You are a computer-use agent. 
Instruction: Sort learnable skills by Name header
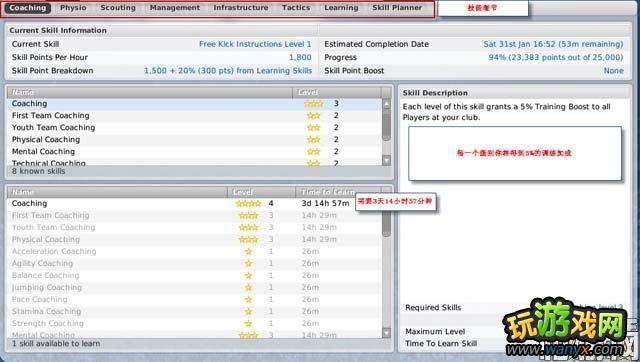point(117,192)
